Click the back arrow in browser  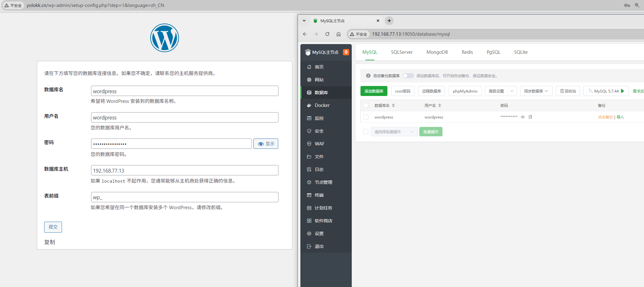coord(305,34)
